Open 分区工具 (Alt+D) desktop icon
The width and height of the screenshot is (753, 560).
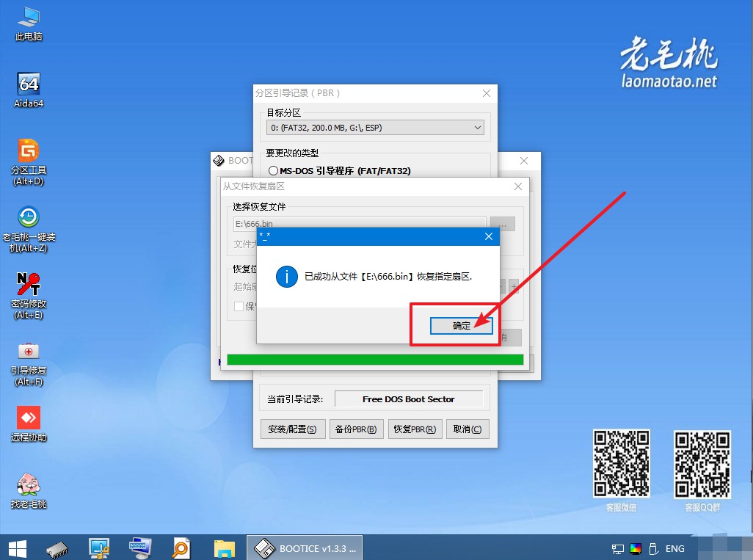point(29,162)
